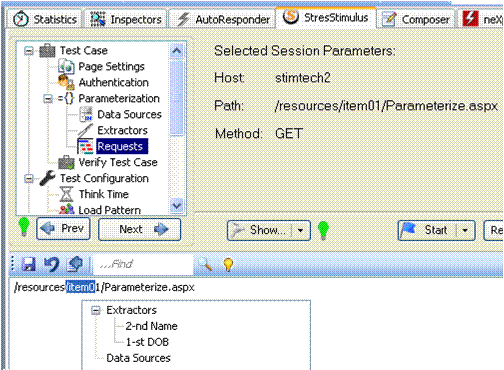The height and width of the screenshot is (370, 504).
Task: Click the Save disk icon
Action: pos(29,264)
